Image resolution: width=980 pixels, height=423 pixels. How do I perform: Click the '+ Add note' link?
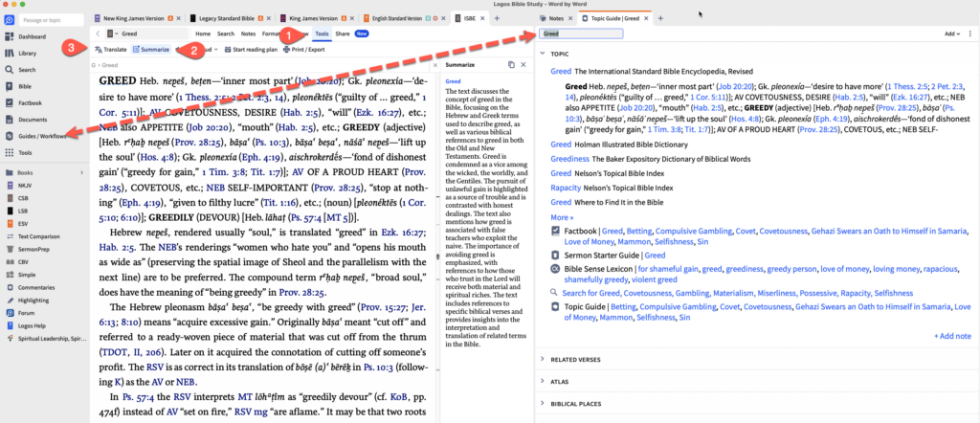(952, 336)
